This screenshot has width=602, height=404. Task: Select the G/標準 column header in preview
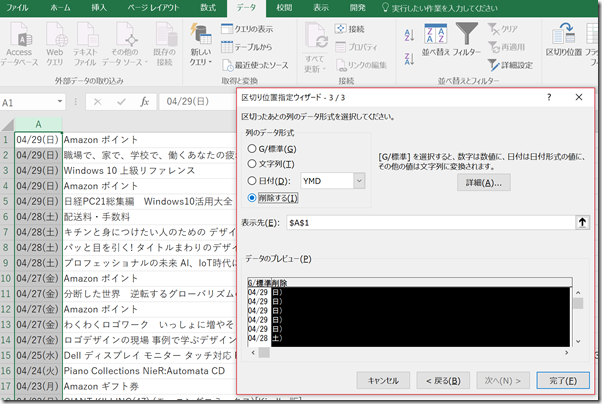[x=260, y=283]
